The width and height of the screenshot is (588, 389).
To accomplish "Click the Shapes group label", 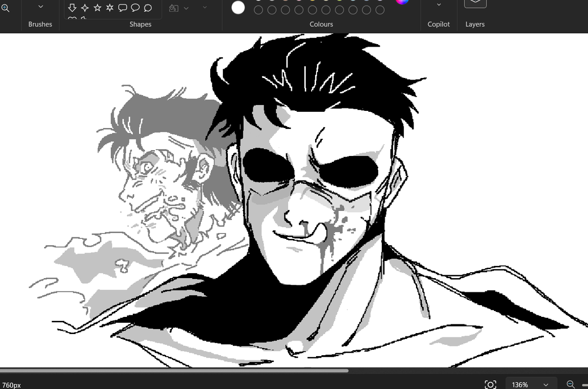I will [x=141, y=24].
